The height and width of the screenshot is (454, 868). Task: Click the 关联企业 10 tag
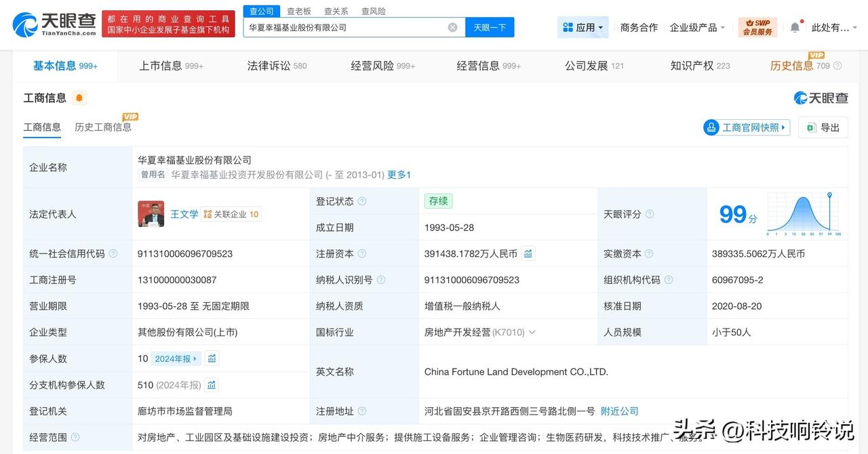tap(231, 214)
